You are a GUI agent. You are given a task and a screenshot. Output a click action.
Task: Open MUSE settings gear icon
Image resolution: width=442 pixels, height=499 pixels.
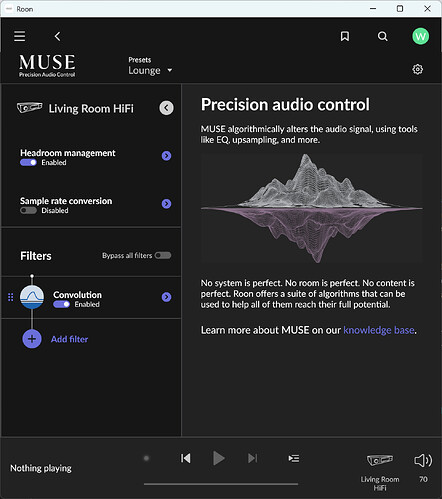coord(417,69)
